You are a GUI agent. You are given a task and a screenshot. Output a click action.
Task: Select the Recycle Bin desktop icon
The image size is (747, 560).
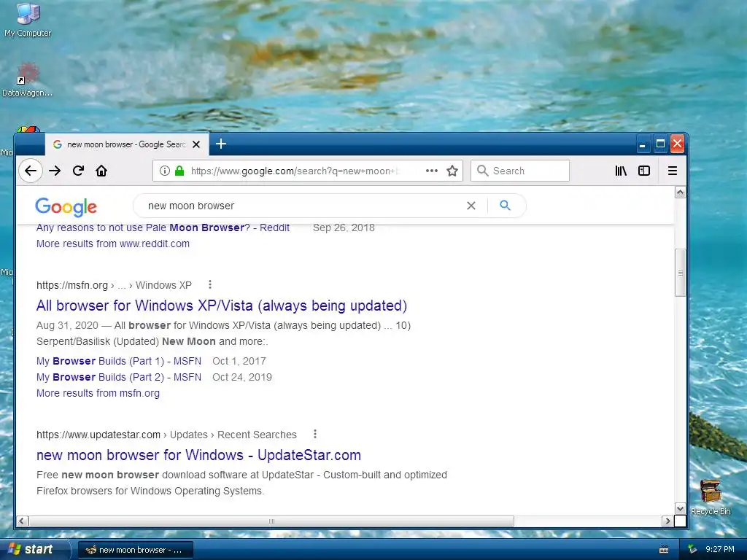pyautogui.click(x=711, y=497)
